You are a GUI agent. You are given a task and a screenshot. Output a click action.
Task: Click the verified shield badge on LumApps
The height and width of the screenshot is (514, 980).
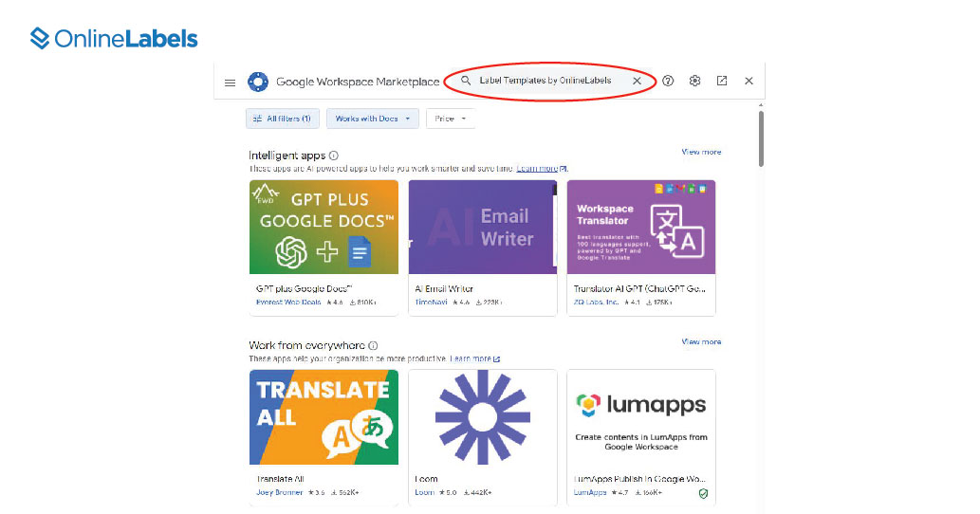coord(703,493)
